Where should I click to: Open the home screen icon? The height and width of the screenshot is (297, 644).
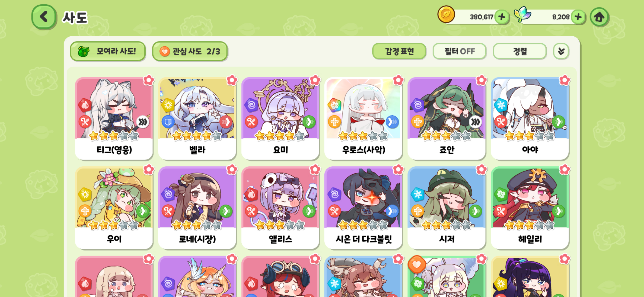pos(599,17)
